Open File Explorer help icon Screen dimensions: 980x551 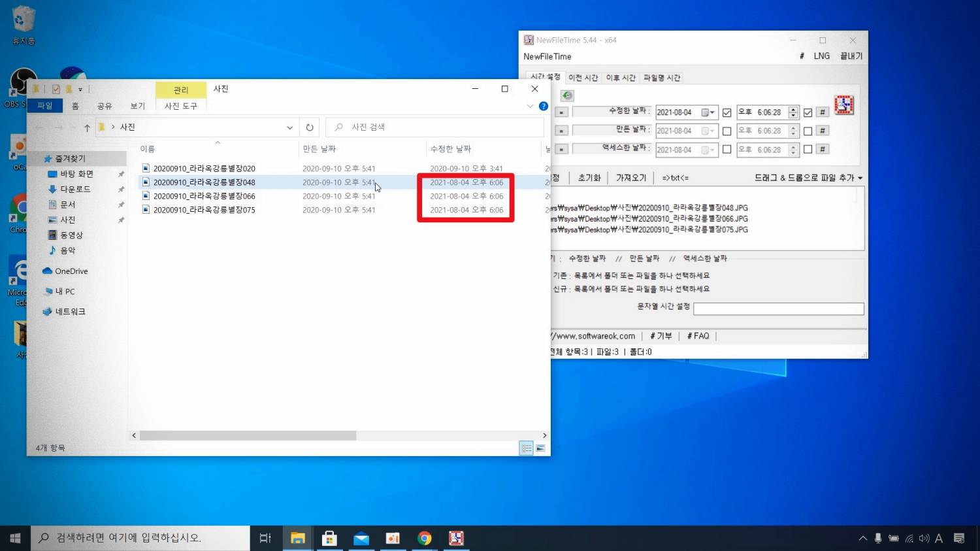pos(543,106)
